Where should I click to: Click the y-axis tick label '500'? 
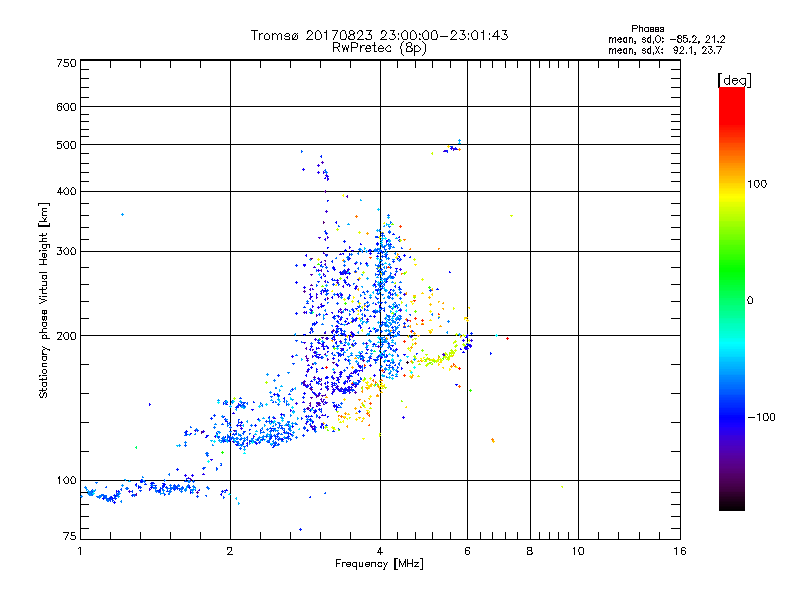point(67,145)
